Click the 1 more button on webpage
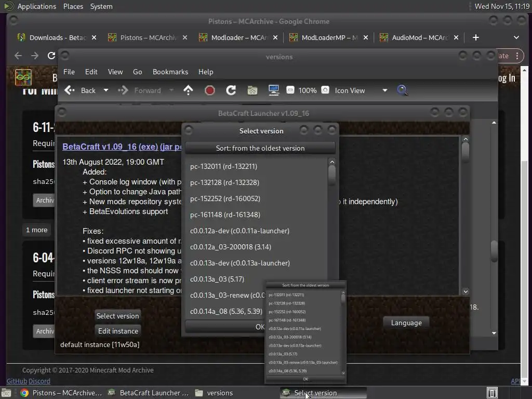 tap(37, 230)
